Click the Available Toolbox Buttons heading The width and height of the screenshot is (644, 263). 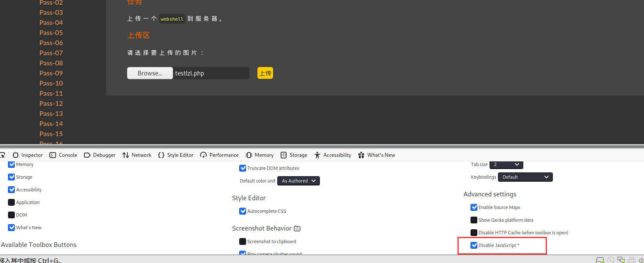[39, 244]
